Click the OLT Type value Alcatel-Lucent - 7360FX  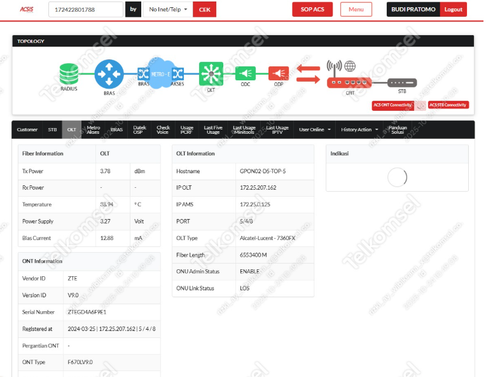pos(267,238)
